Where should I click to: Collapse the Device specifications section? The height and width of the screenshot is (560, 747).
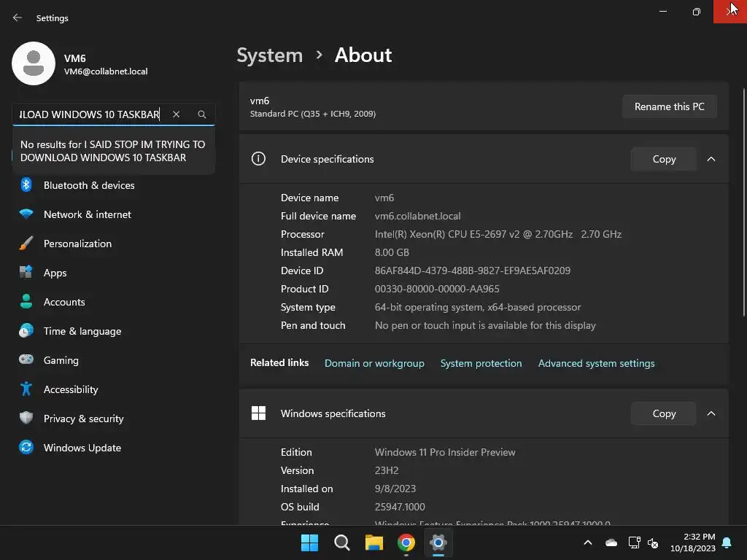tap(711, 159)
